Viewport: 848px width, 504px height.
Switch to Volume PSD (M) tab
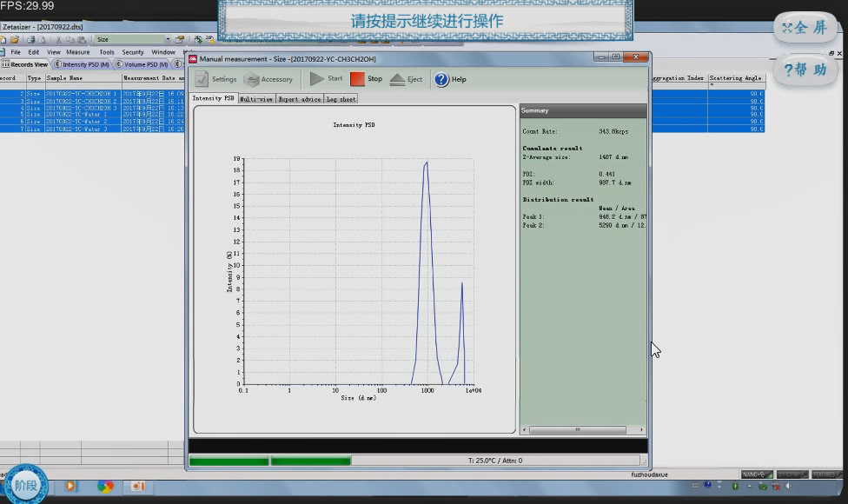[x=145, y=64]
